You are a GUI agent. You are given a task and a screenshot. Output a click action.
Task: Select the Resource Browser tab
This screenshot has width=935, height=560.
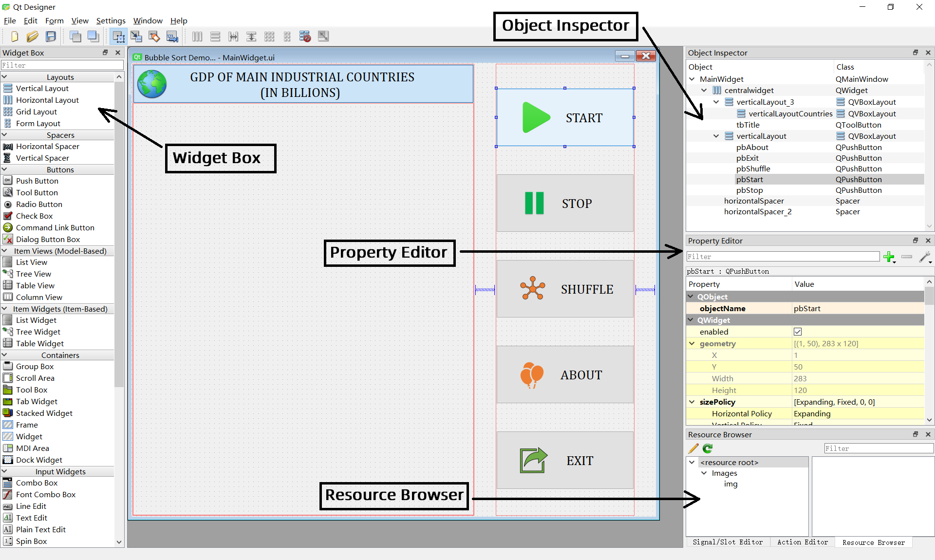pyautogui.click(x=874, y=542)
